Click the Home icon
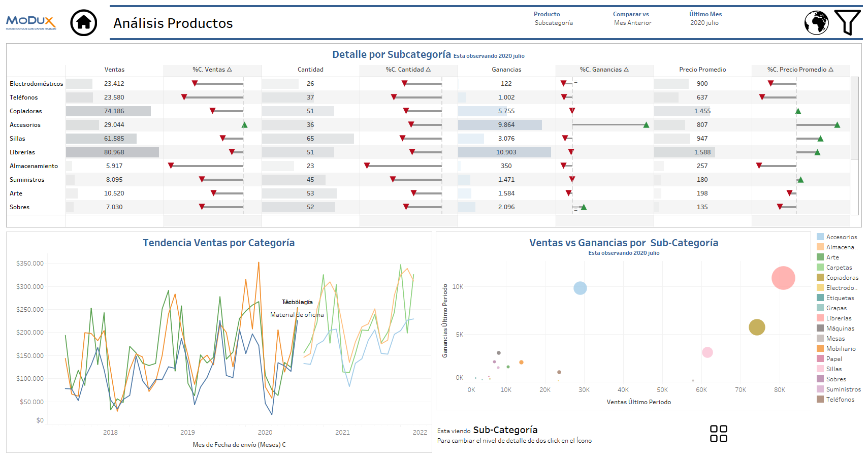The image size is (868, 459). click(x=83, y=22)
